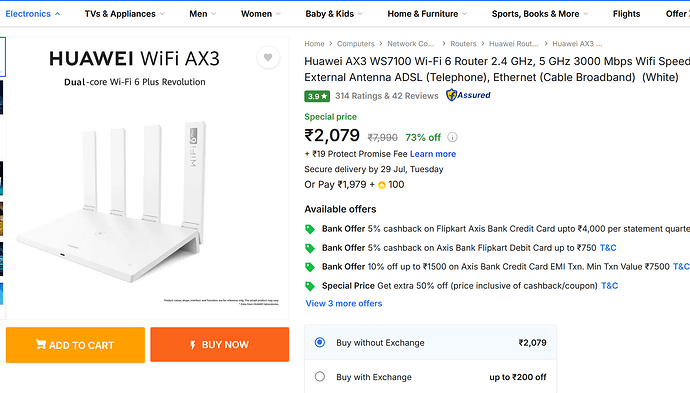Open T&C for the Axis Debit Card offer
Screen dimensions: 690x393
pos(608,248)
